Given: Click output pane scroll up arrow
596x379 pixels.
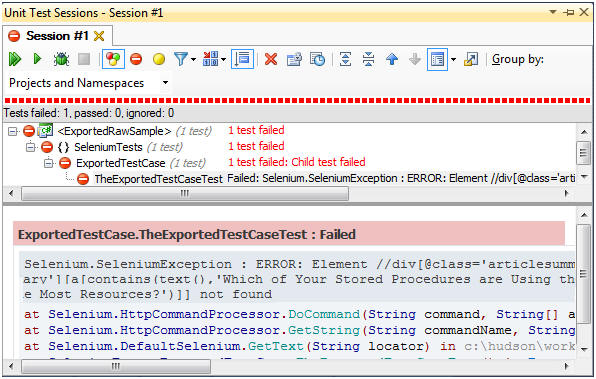Looking at the screenshot, I should [584, 215].
